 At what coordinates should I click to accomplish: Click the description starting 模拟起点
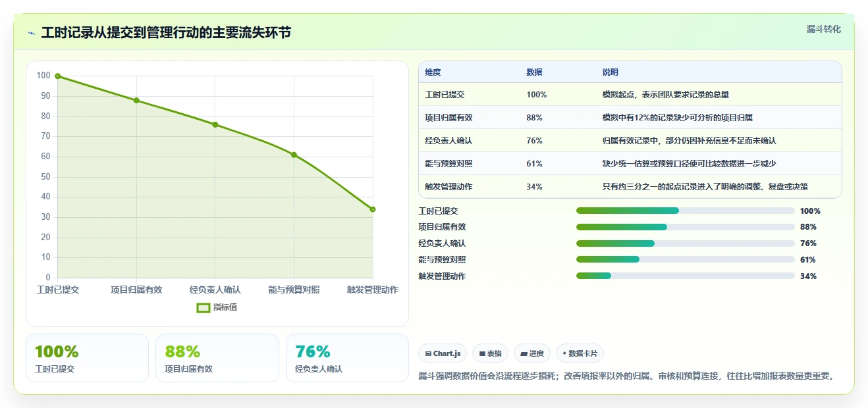pos(666,95)
